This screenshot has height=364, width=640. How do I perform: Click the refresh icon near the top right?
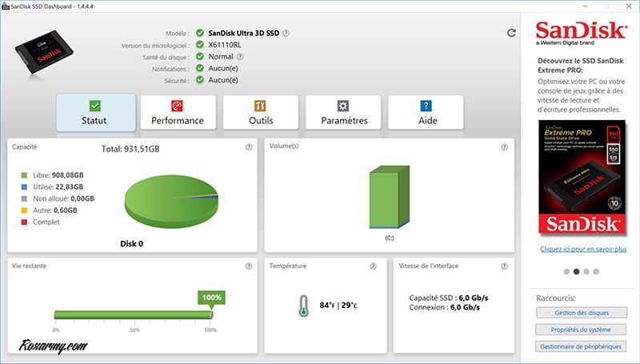coord(511,33)
